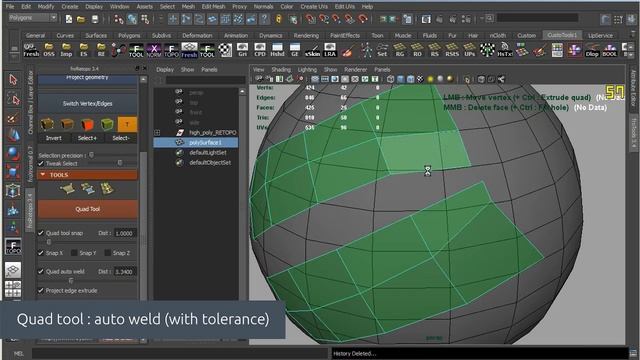Click the new scene icon in status line
The height and width of the screenshot is (360, 640).
pyautogui.click(x=69, y=19)
